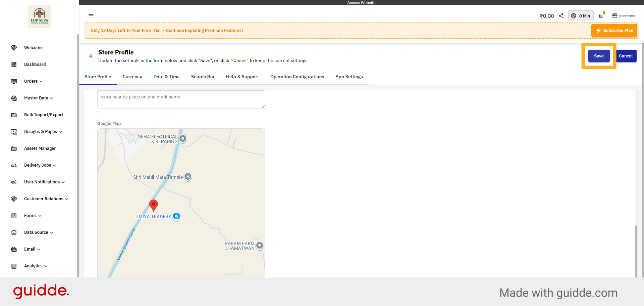The height and width of the screenshot is (306, 644).
Task: Open the App Settings tab
Action: click(349, 77)
